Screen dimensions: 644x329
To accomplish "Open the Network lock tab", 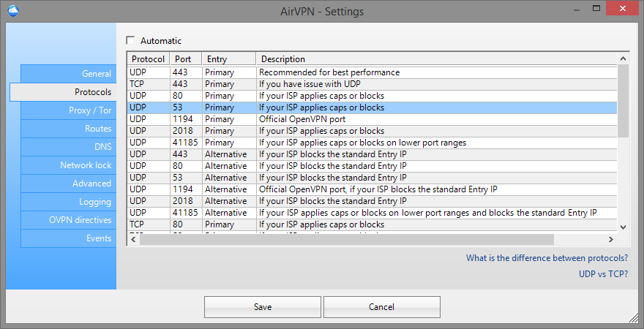I will 69,165.
